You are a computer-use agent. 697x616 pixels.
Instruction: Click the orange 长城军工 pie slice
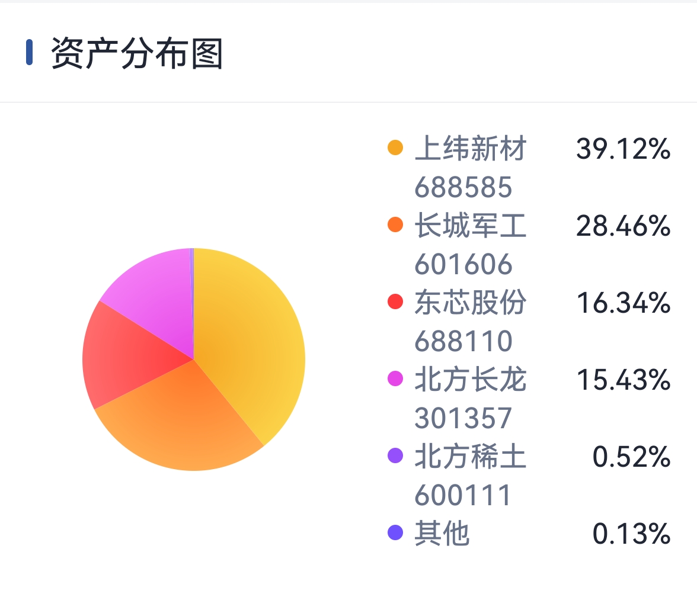[187, 422]
